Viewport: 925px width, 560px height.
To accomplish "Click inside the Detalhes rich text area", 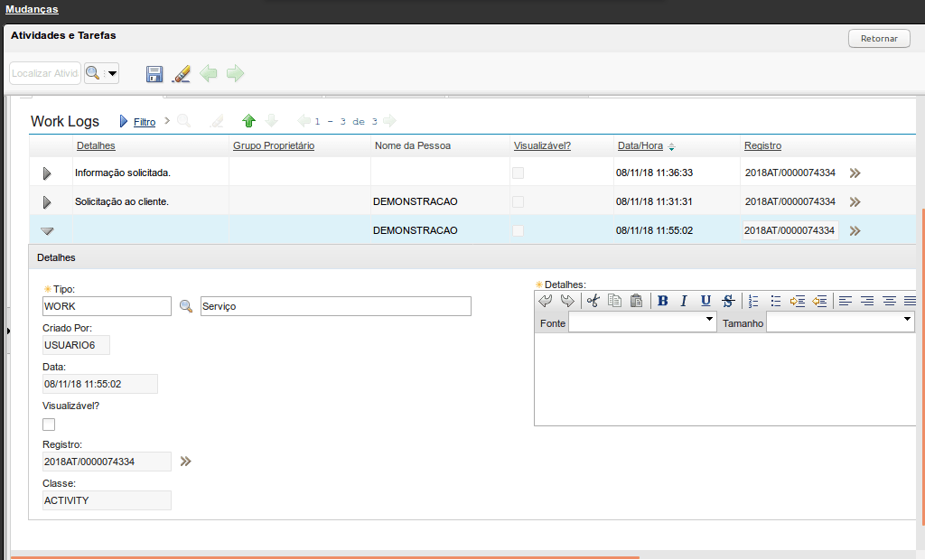I will [x=725, y=379].
